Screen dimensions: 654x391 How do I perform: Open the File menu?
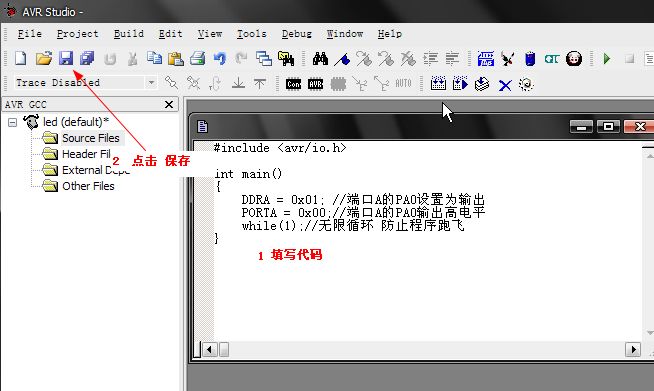(x=30, y=34)
